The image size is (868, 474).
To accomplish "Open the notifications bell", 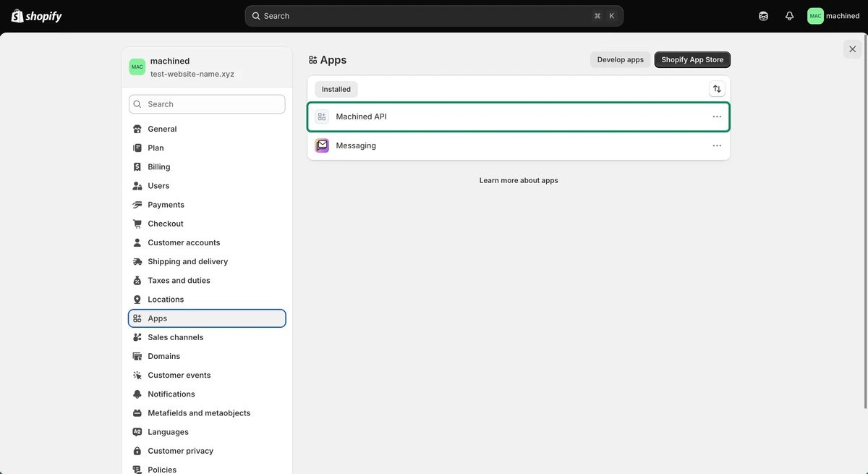I will (789, 16).
